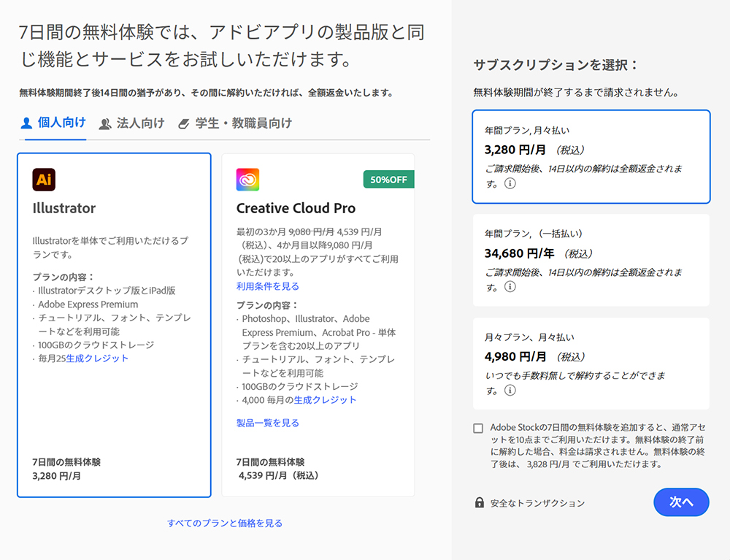Viewport: 730px width, 560px height.
Task: Open the 利用条件を見る link
Action: pyautogui.click(x=268, y=285)
